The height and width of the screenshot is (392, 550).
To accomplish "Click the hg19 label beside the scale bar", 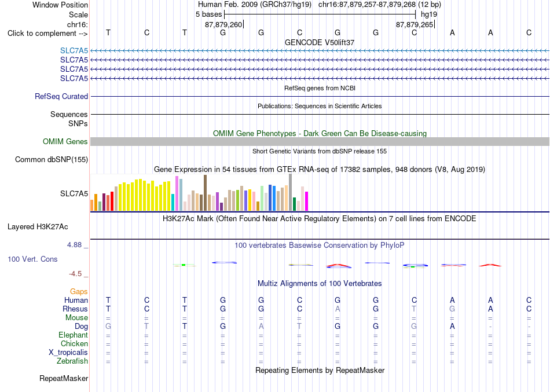I will click(428, 14).
